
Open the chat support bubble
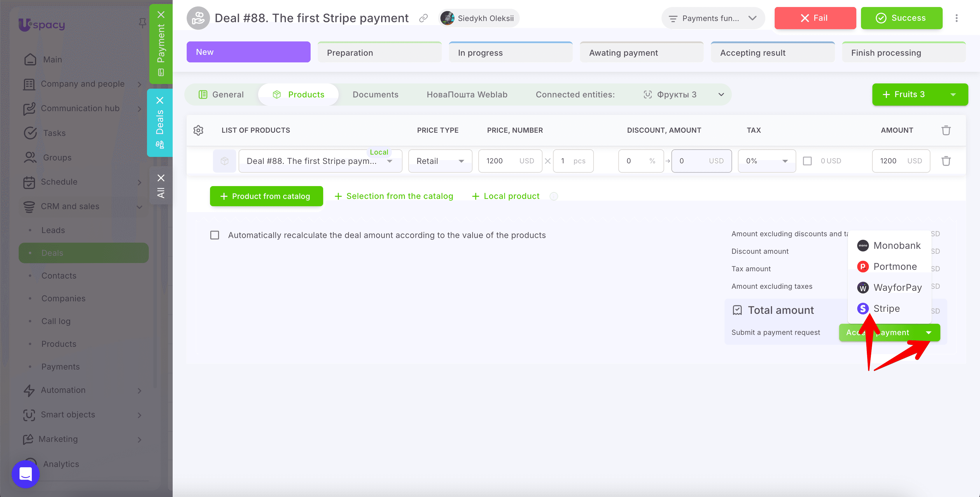click(25, 474)
